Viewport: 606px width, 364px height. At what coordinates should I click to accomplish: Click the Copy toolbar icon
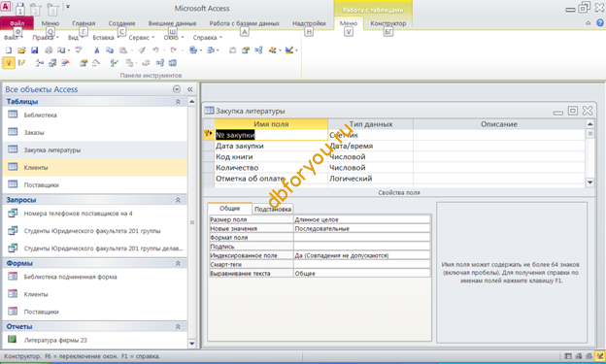[110, 50]
